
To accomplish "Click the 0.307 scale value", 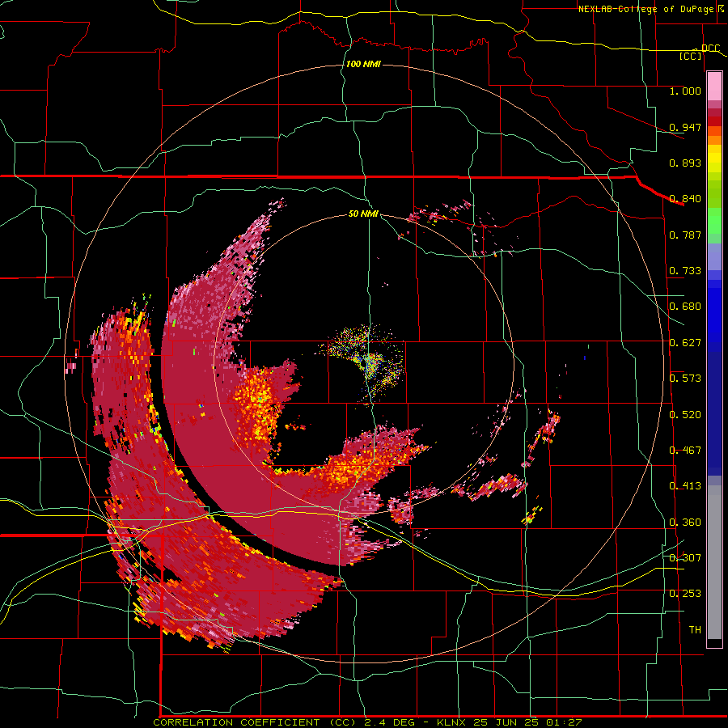I will coord(685,558).
